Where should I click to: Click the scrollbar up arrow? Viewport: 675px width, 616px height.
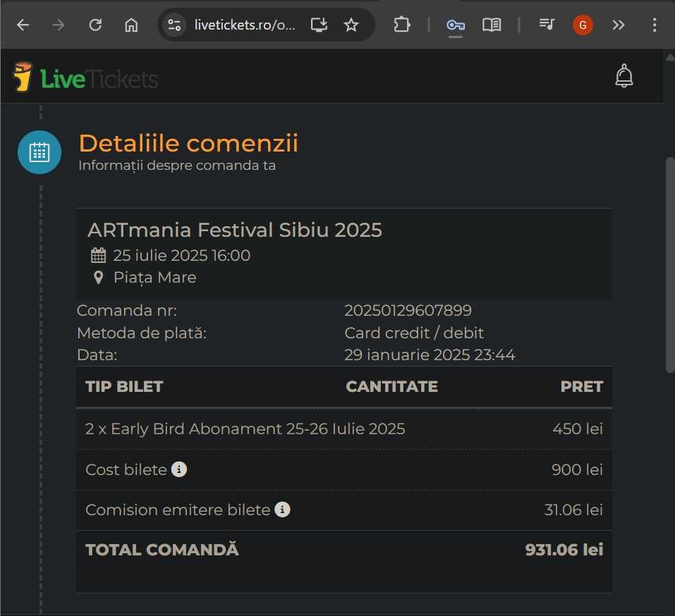coord(670,57)
